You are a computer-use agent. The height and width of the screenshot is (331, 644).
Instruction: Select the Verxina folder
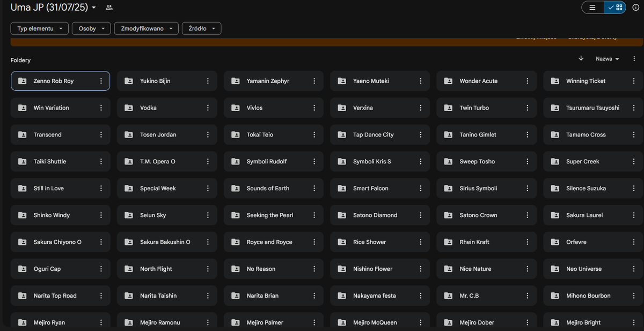click(380, 108)
